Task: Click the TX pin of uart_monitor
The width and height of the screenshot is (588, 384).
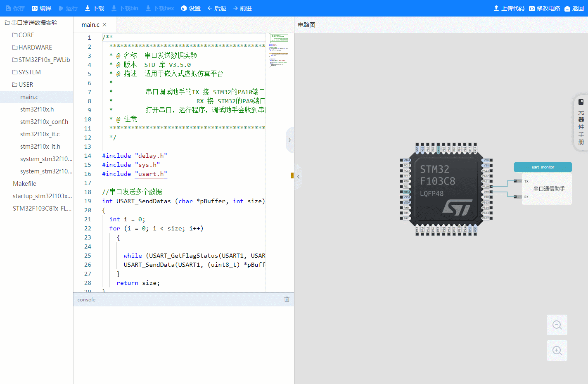Action: [518, 181]
